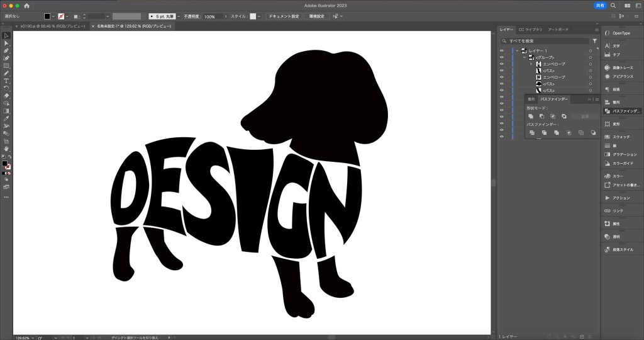Click the Home icon in title bar

(x=26, y=6)
